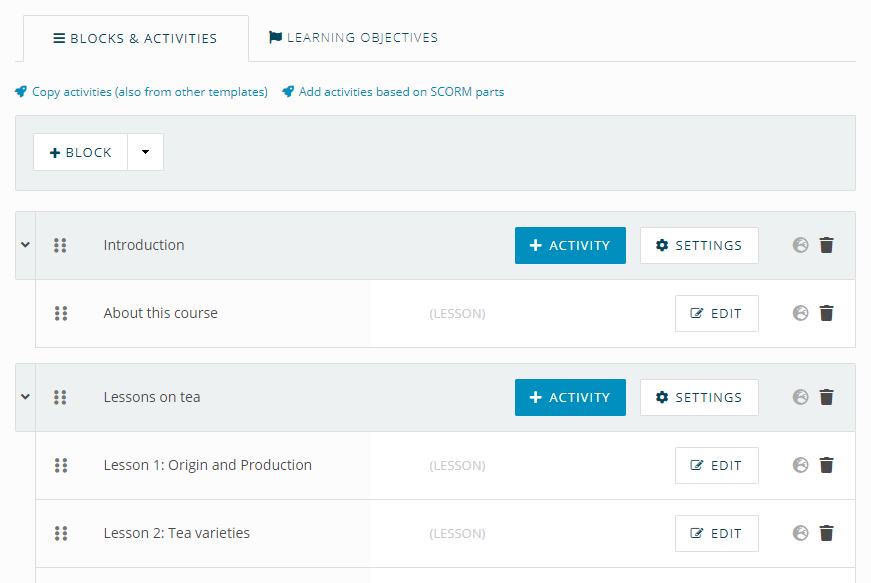871x583 pixels.
Task: Switch to the Learning Objectives tab
Action: click(x=353, y=37)
